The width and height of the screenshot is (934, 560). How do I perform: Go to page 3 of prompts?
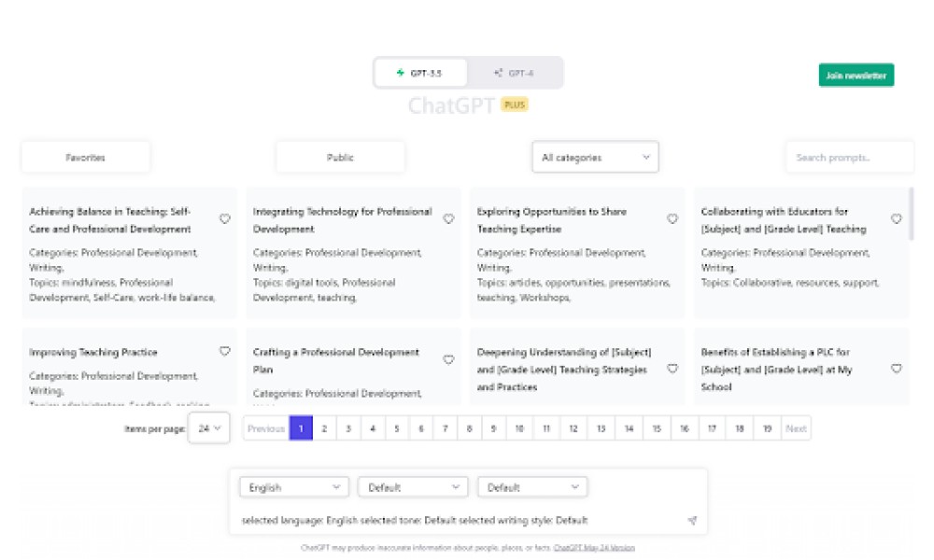pos(348,428)
